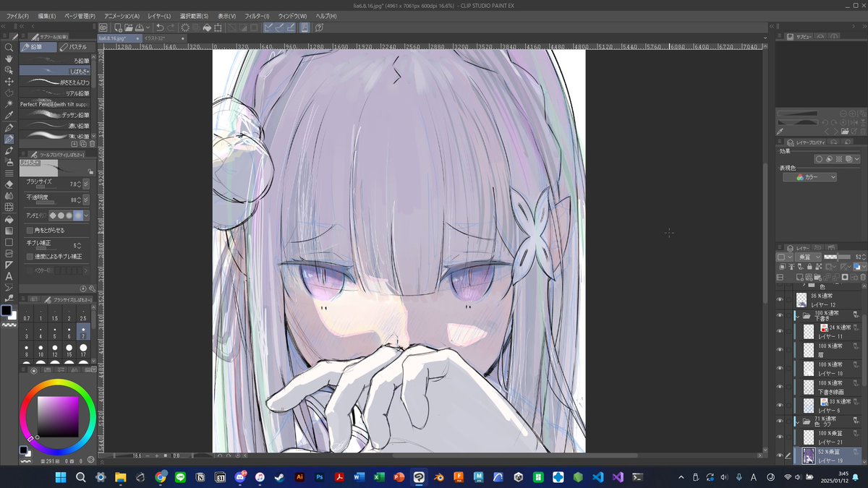Click the Save icon's dropdown arrow
The width and height of the screenshot is (868, 488).
coord(148,27)
